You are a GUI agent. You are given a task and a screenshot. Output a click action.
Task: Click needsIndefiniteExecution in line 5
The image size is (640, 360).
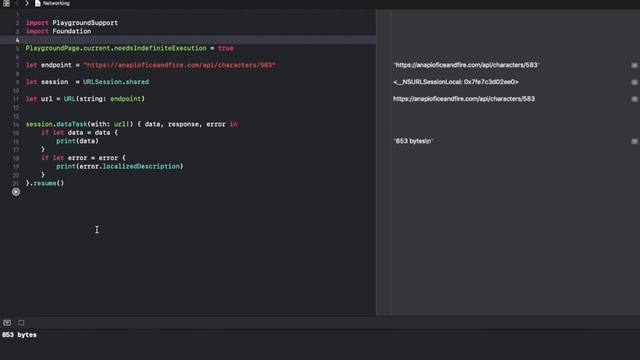[x=160, y=48]
